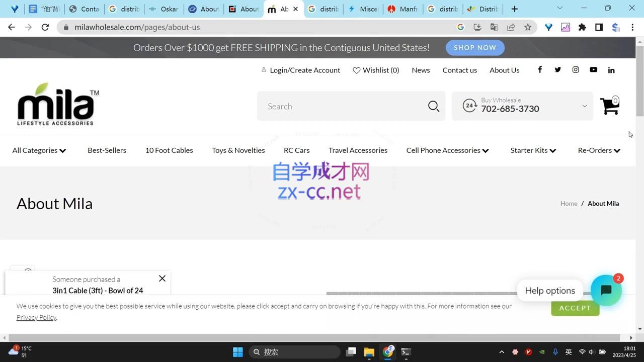
Task: Open Chrome from the taskbar
Action: coord(388,352)
